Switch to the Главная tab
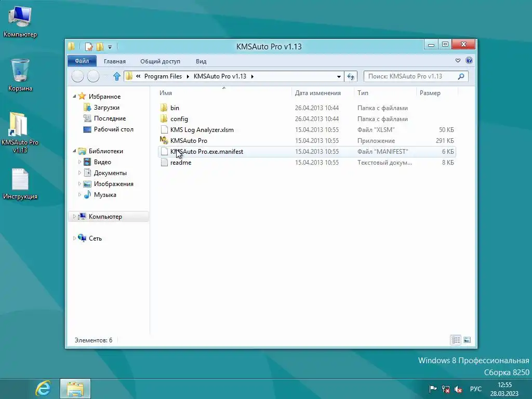 [x=115, y=61]
